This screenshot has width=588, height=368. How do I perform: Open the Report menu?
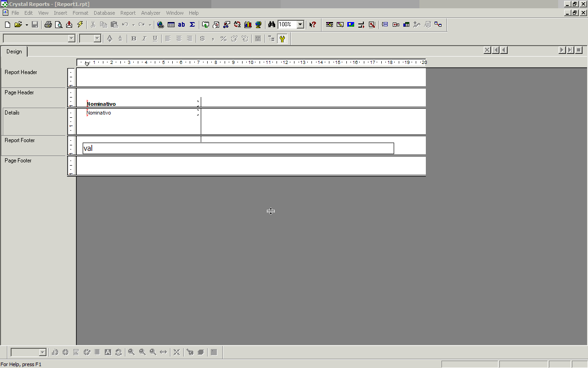(x=128, y=13)
